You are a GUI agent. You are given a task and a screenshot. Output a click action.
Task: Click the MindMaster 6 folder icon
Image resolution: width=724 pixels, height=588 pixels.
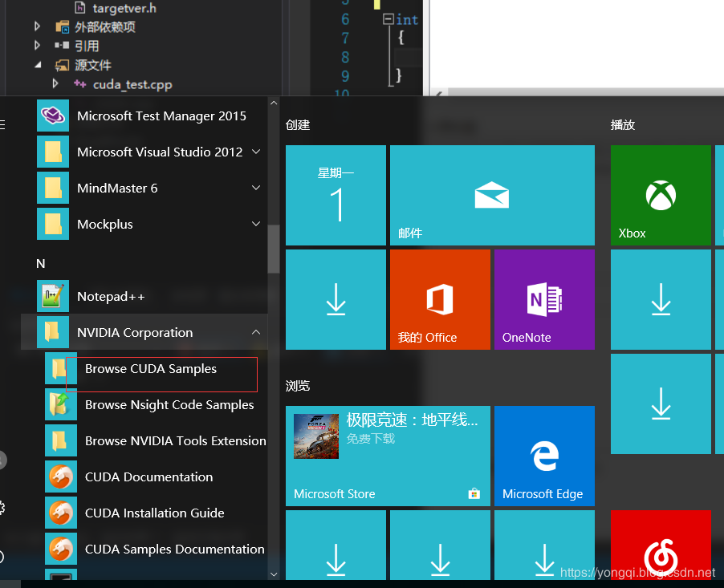[53, 188]
